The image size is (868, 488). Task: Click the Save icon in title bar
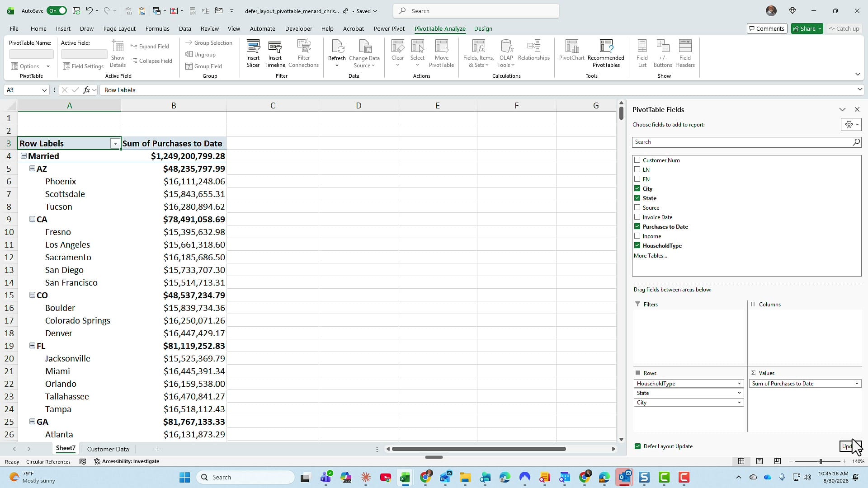(76, 11)
